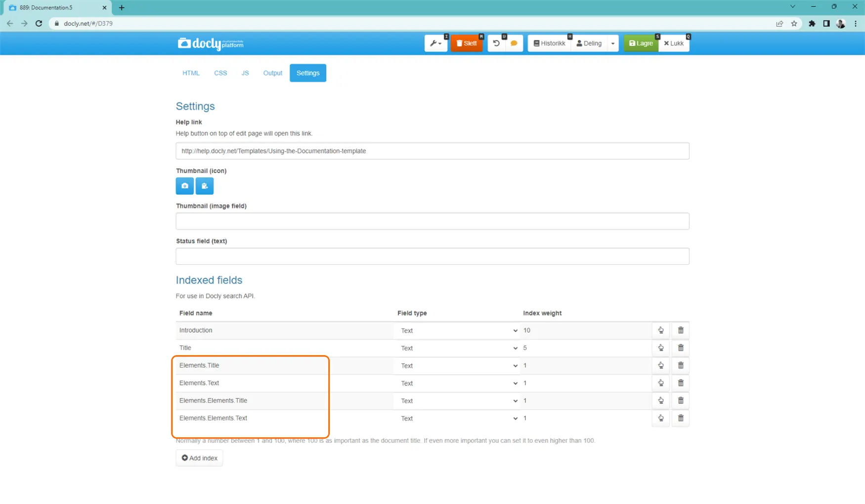
Task: Click the orange Slett button
Action: coord(467,43)
